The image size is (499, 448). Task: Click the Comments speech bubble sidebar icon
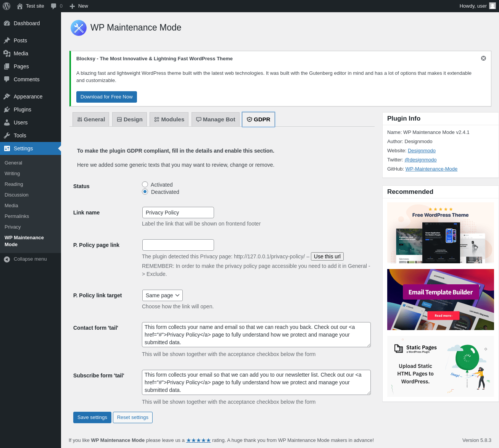(x=7, y=79)
